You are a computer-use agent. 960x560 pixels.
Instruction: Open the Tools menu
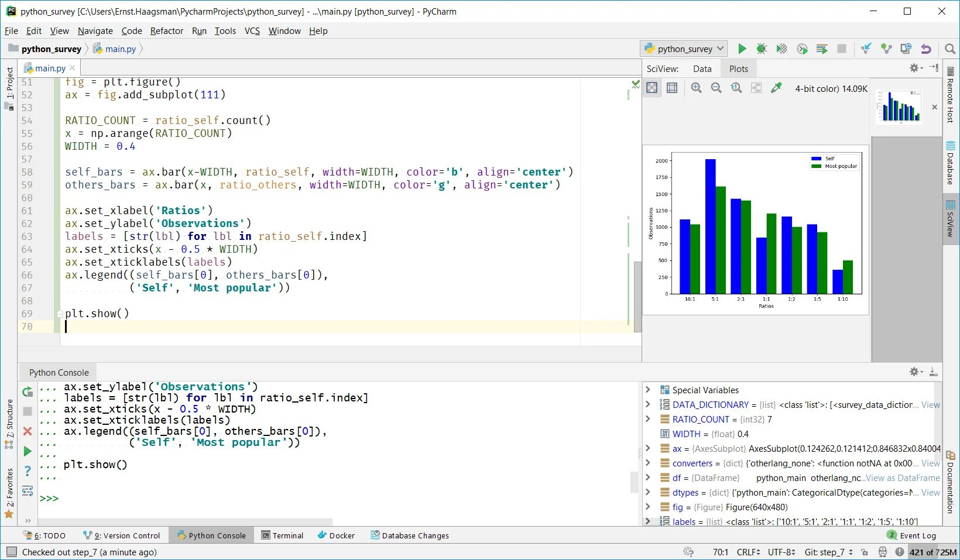tap(225, 31)
